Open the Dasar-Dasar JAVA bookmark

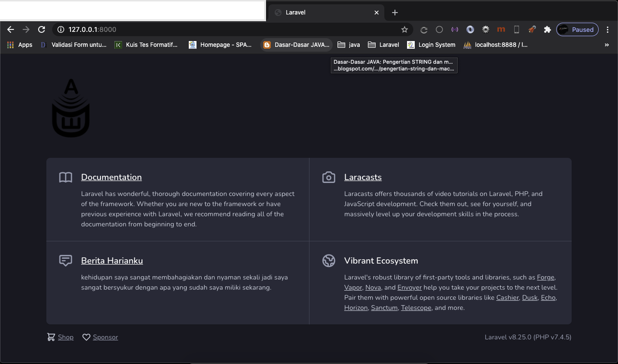(x=296, y=45)
